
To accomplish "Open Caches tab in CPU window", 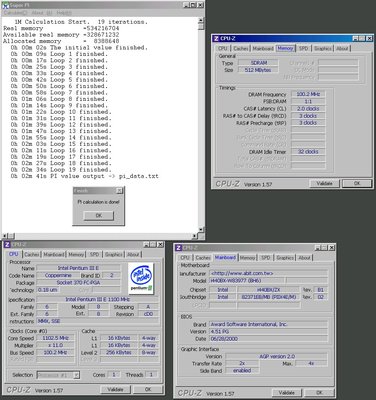I will tap(32, 254).
